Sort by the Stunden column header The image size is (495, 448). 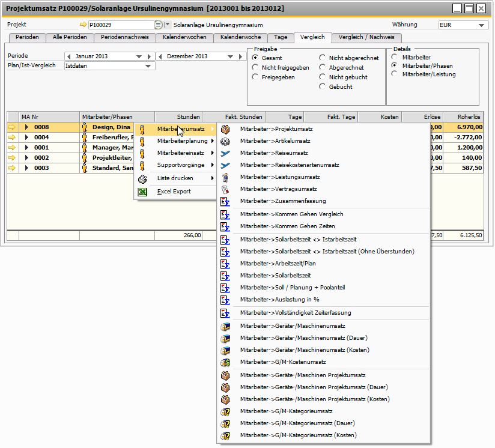click(x=178, y=117)
